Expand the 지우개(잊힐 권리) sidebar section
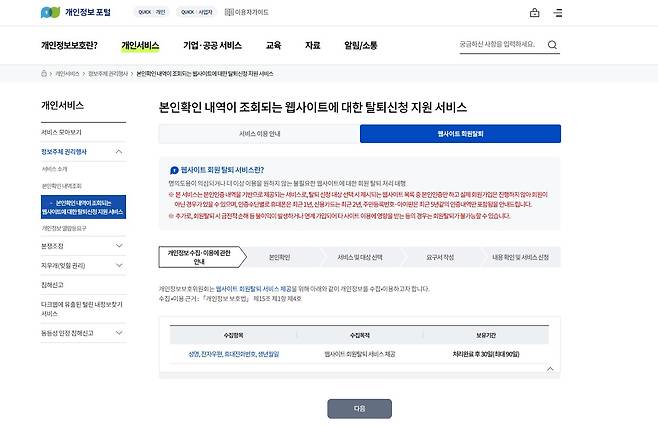Image resolution: width=658 pixels, height=427 pixels. coord(119,264)
